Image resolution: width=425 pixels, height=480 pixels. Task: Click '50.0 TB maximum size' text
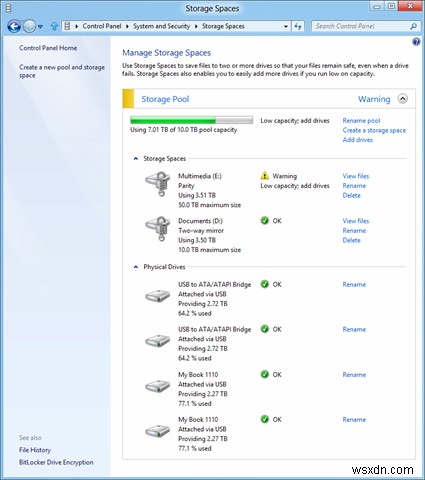pyautogui.click(x=209, y=205)
